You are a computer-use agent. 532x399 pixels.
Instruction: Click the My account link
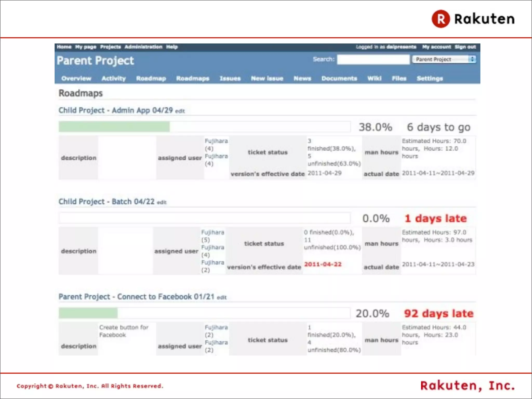(436, 47)
